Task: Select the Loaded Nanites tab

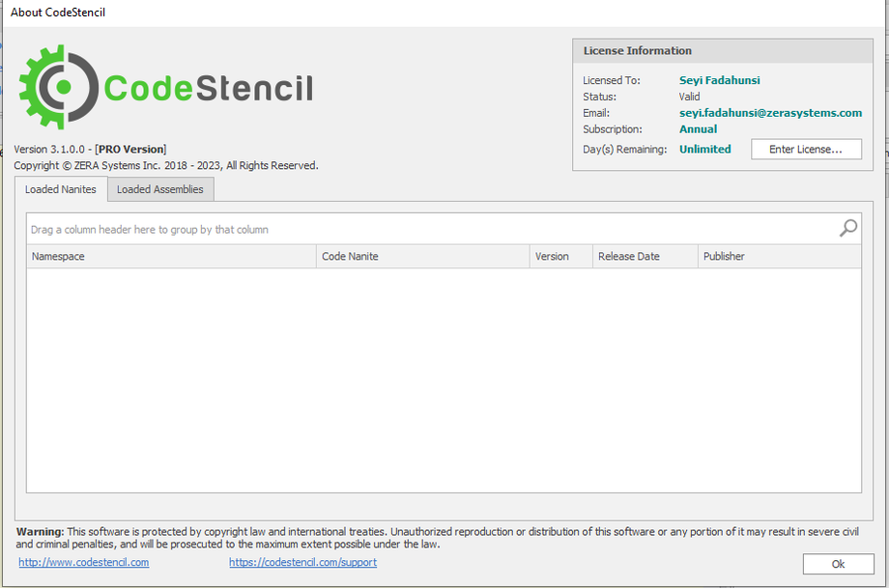Action: (61, 189)
